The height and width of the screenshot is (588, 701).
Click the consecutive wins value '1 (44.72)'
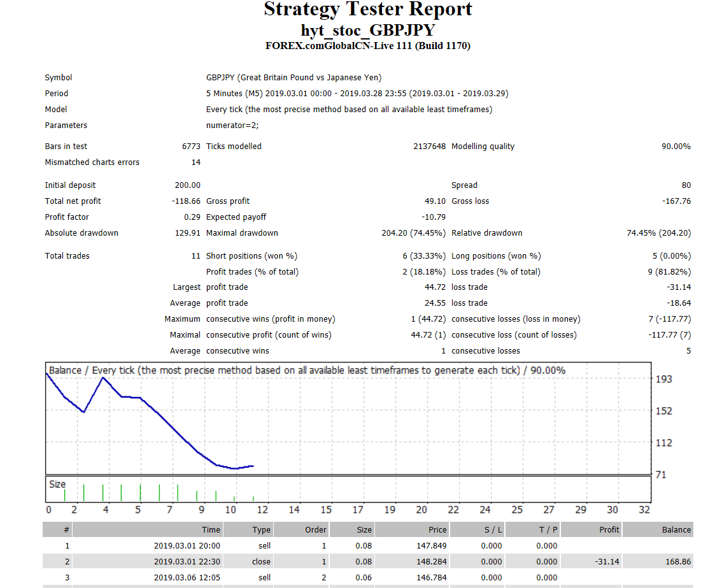[428, 319]
